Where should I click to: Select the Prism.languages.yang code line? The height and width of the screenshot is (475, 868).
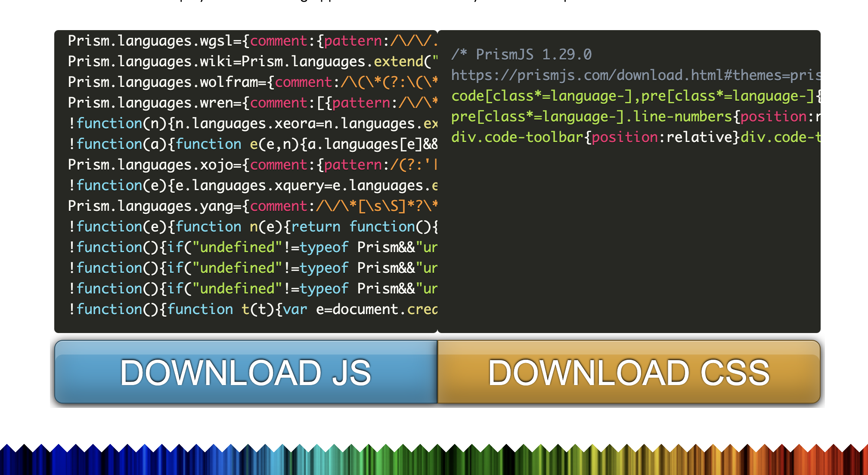coord(253,206)
